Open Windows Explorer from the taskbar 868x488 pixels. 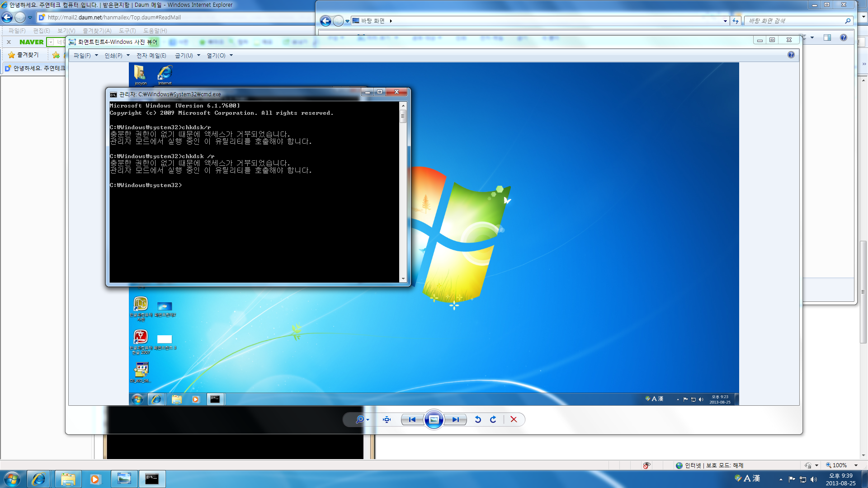[68, 479]
